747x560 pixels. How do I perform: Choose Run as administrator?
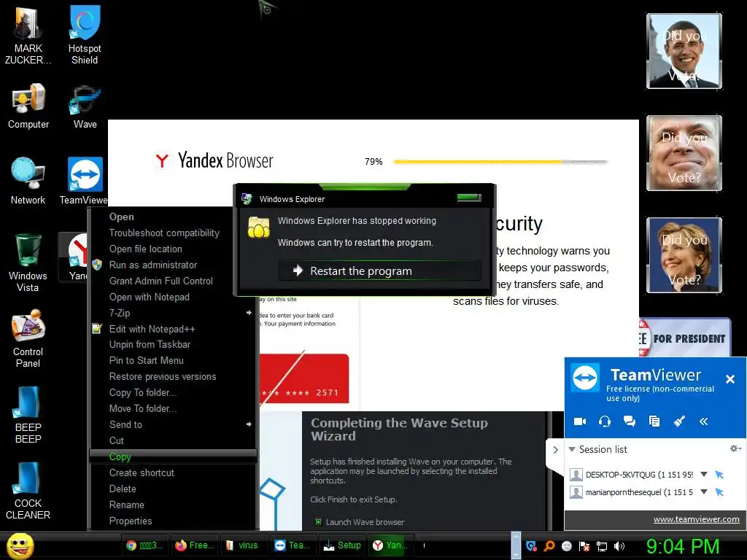pos(174,265)
